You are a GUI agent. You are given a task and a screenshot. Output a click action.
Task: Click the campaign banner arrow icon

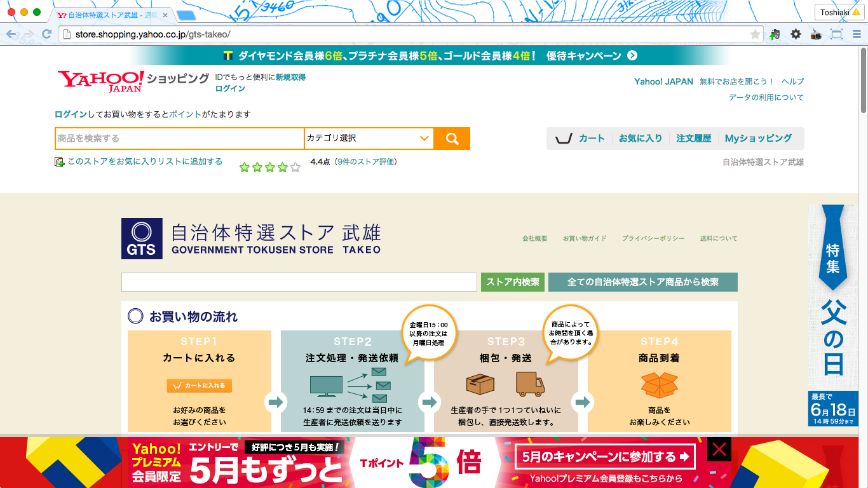coord(632,56)
